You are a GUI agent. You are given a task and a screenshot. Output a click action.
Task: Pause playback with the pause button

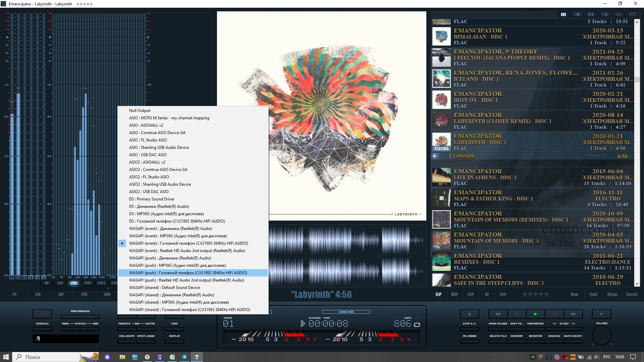coord(517,314)
